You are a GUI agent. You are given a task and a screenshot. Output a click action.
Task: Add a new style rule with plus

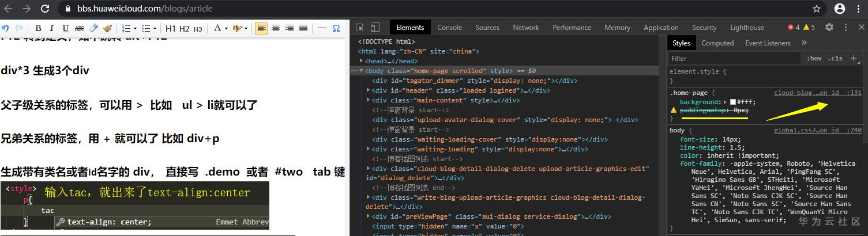854,58
